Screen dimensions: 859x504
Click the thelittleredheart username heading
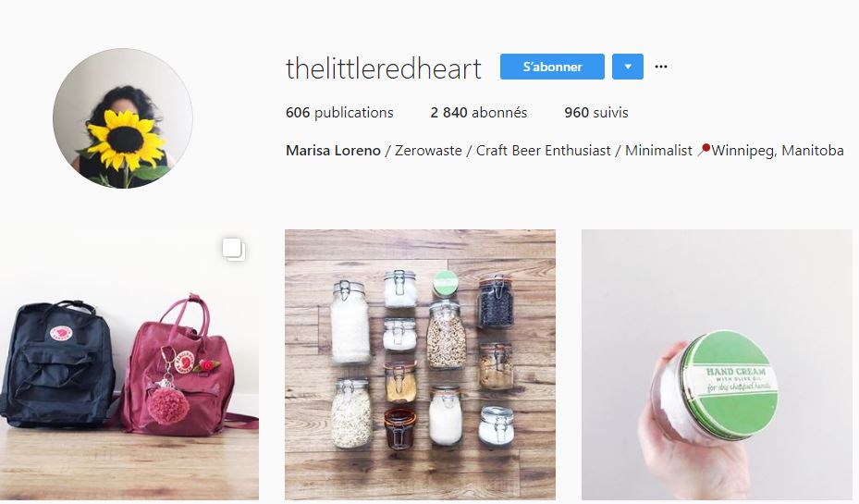point(384,68)
